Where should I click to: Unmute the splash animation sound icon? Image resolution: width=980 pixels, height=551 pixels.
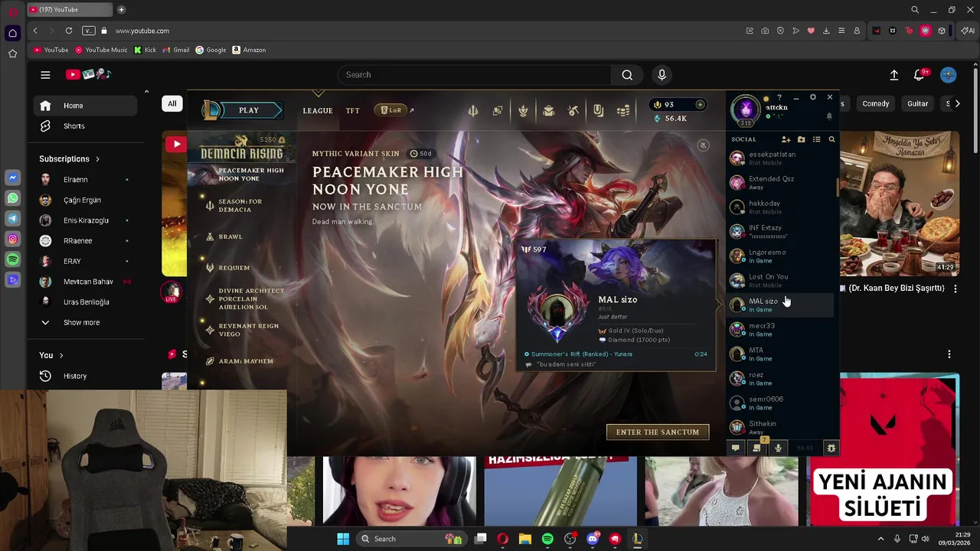[703, 145]
